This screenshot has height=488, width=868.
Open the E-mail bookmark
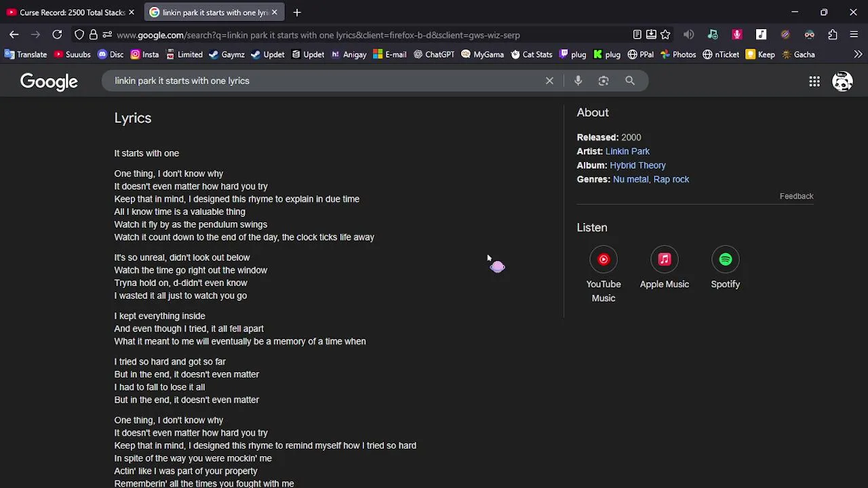(389, 54)
